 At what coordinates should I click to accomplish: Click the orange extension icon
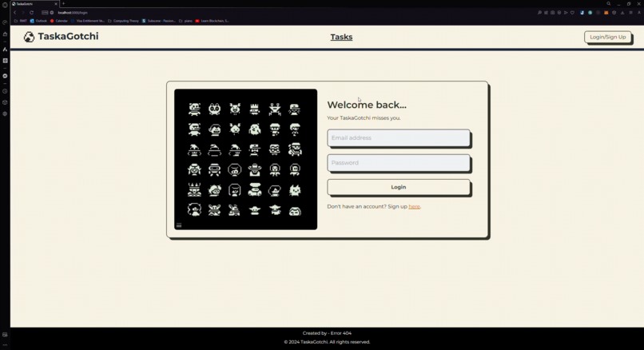[x=606, y=13]
